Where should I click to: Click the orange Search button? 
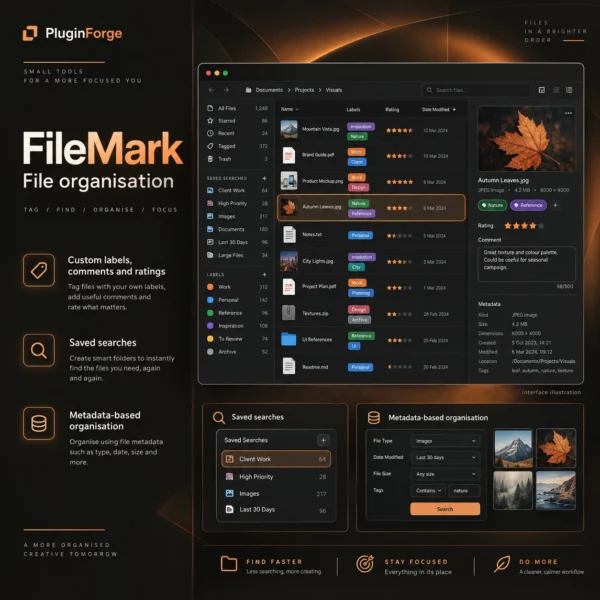tap(445, 509)
